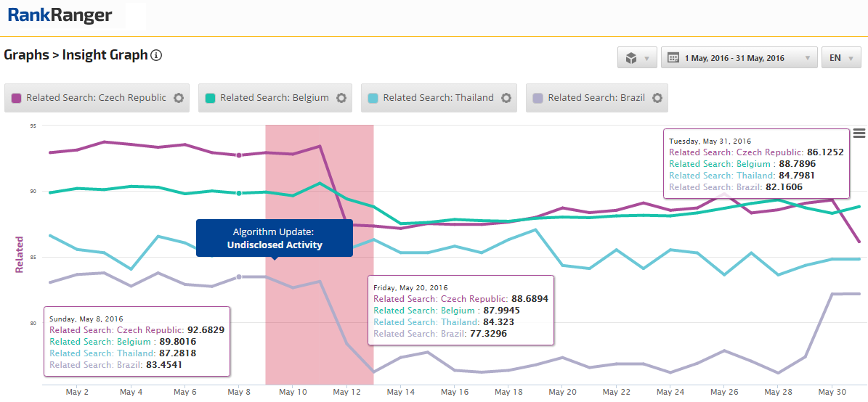This screenshot has width=868, height=402.
Task: Toggle the Related Search: Thailand legend
Action: click(438, 98)
